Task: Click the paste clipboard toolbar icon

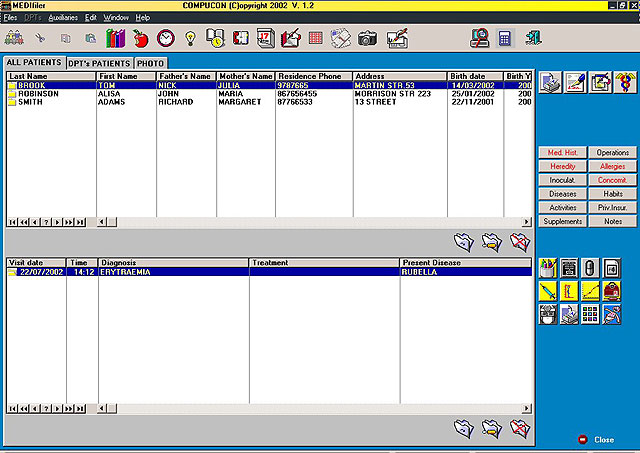Action: pos(90,38)
